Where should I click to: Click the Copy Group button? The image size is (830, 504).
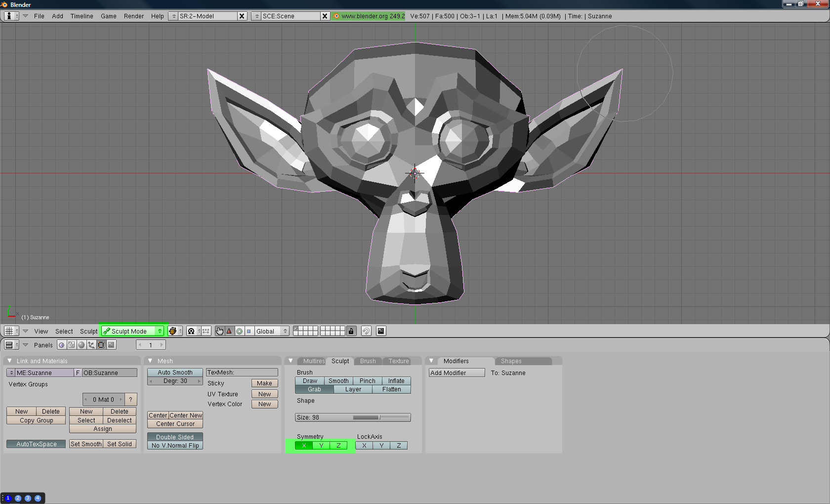36,420
